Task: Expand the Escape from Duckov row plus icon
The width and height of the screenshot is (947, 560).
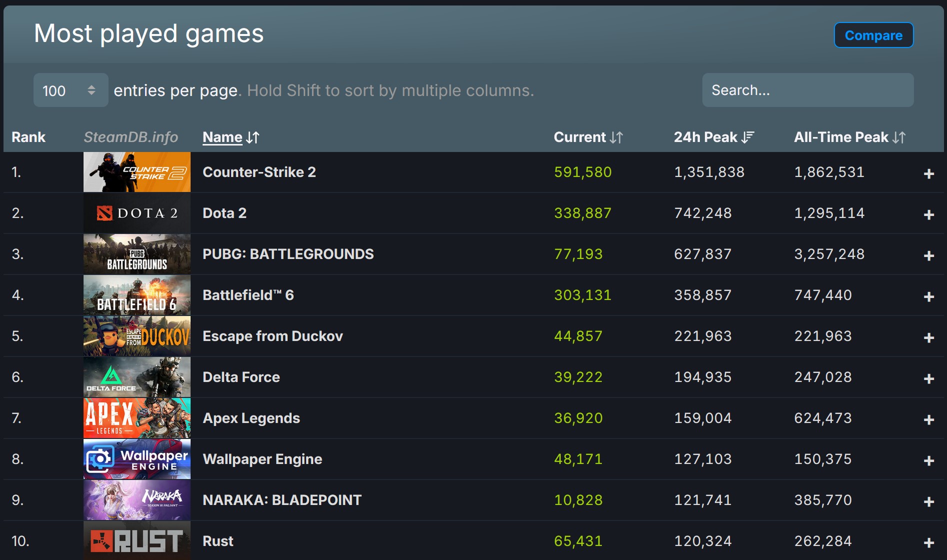Action: pos(928,337)
